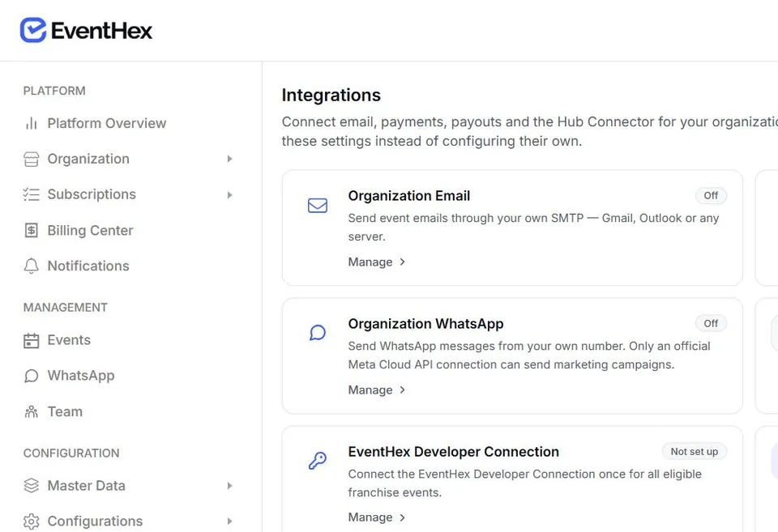Click the Integrations page heading
Image resolution: width=778 pixels, height=532 pixels.
331,96
